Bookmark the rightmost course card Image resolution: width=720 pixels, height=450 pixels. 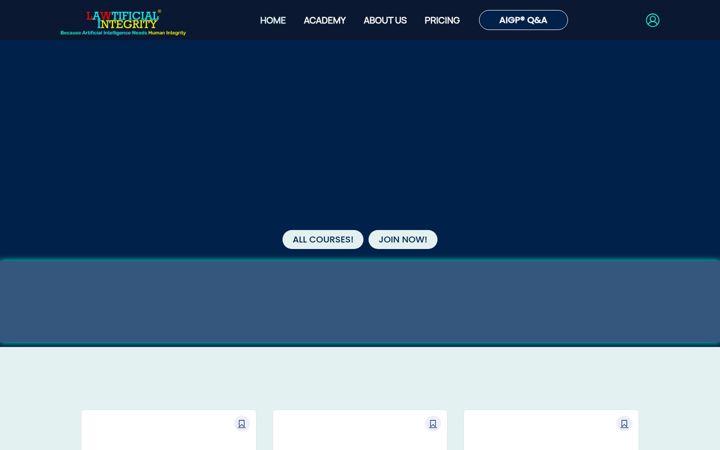click(624, 424)
